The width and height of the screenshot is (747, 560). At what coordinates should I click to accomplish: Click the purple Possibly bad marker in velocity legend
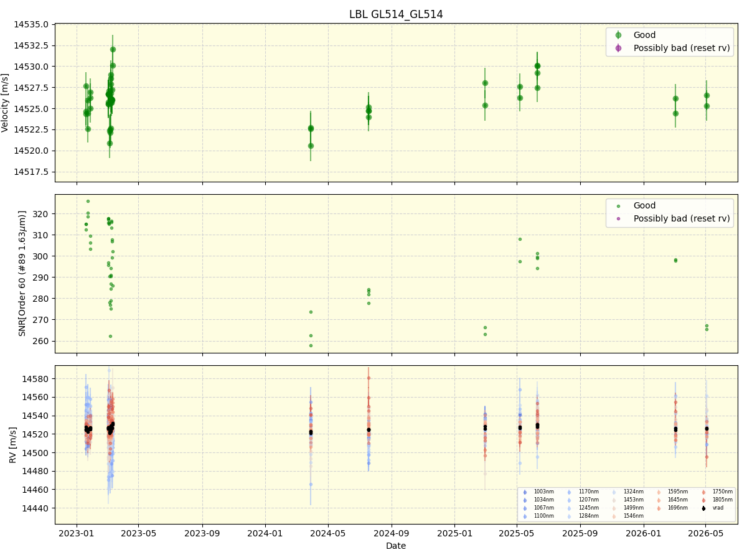coord(618,48)
